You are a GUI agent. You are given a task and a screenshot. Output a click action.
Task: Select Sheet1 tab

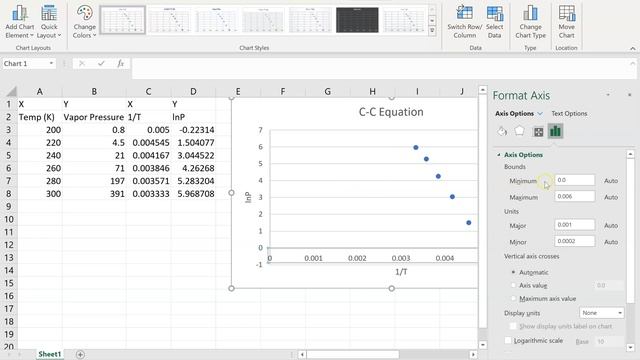(x=49, y=354)
